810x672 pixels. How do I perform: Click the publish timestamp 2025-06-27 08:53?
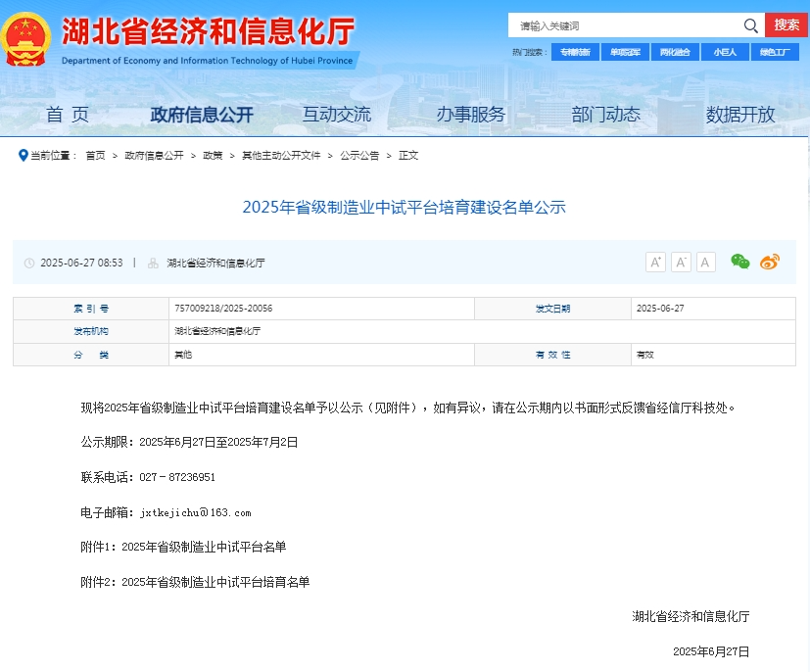(81, 263)
